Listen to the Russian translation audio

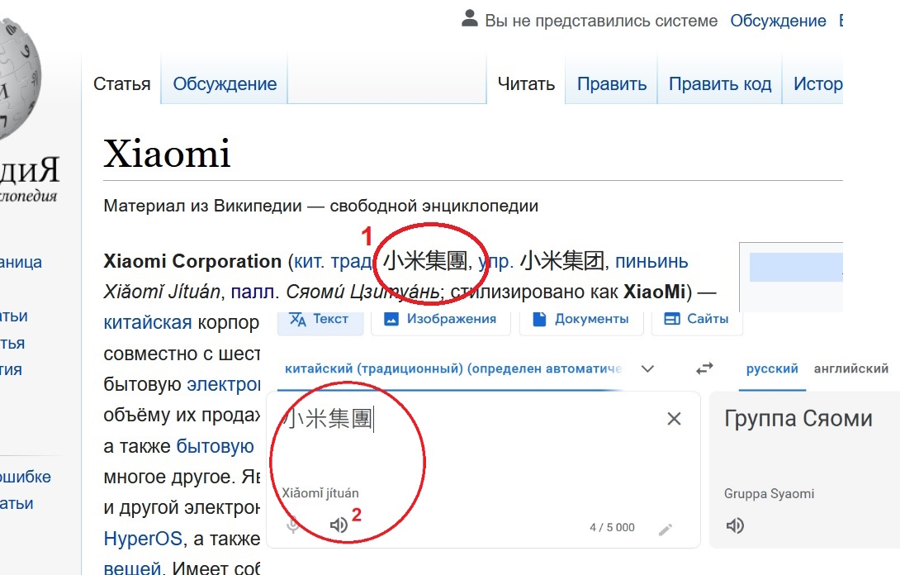(x=735, y=525)
